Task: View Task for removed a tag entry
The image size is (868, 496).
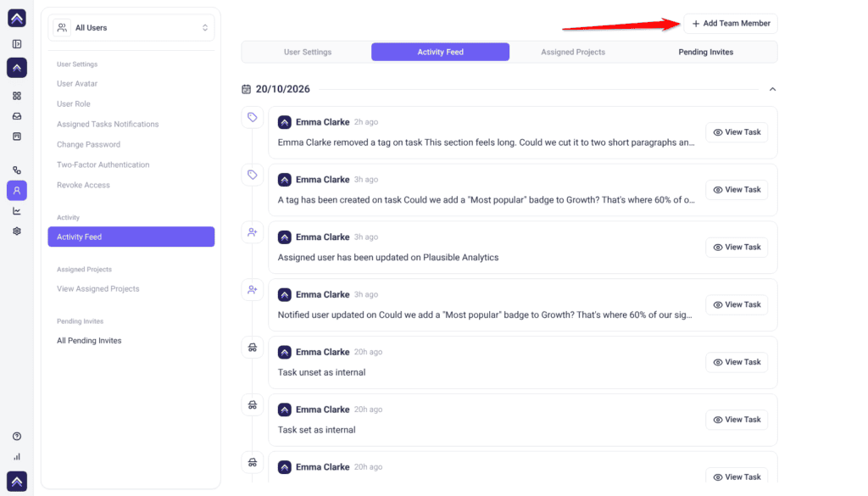Action: pos(737,132)
